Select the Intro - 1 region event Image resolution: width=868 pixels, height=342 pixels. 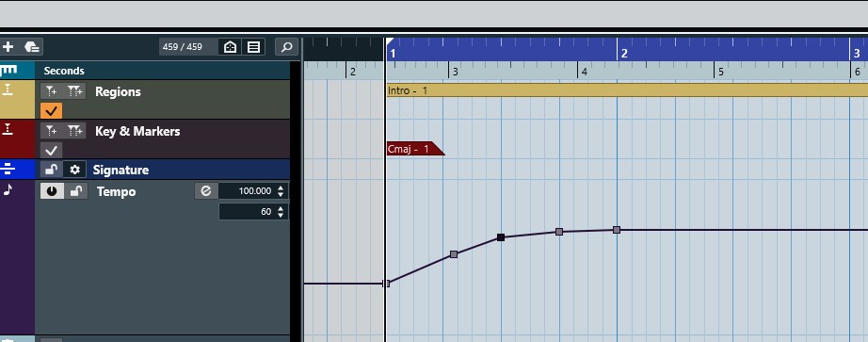[627, 90]
